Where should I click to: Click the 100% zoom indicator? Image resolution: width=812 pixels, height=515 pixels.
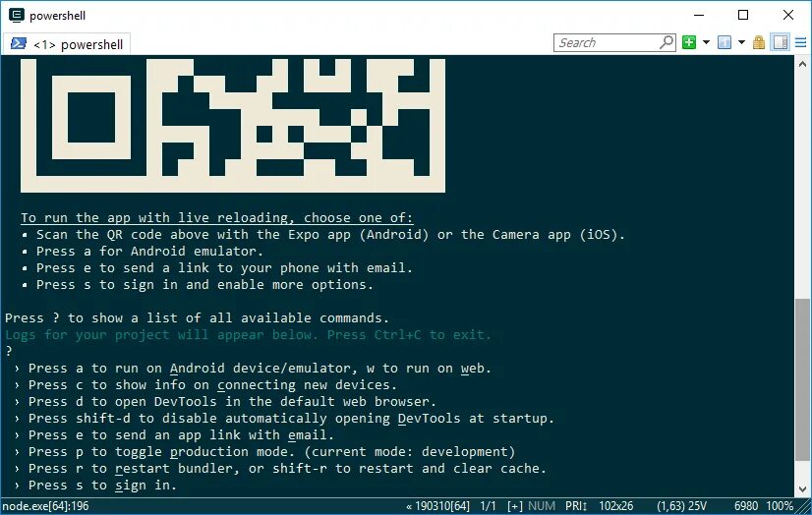[780, 506]
